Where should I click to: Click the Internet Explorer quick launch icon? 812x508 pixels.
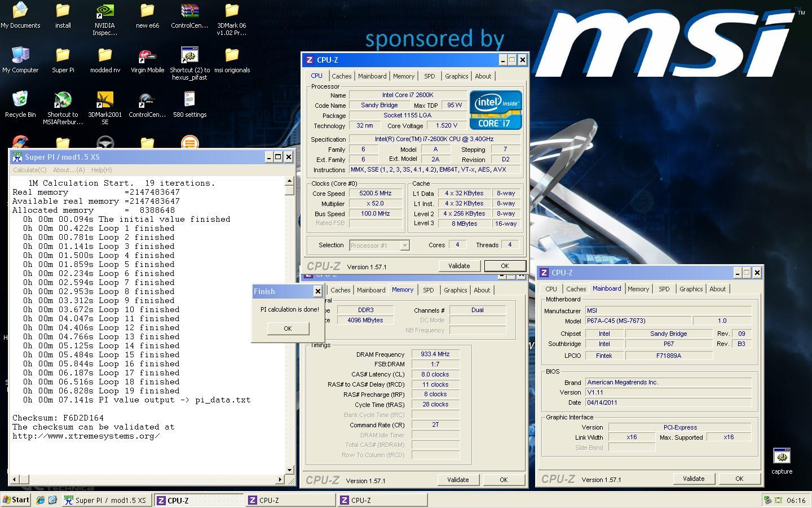pyautogui.click(x=40, y=500)
